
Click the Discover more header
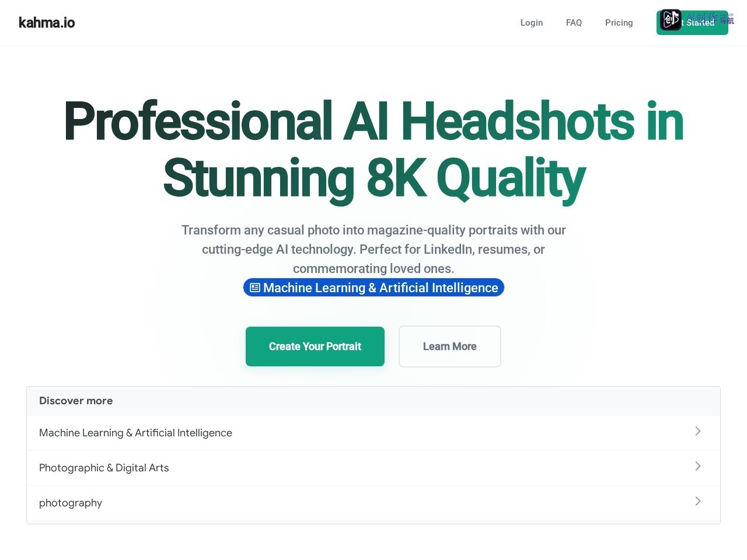click(x=76, y=401)
